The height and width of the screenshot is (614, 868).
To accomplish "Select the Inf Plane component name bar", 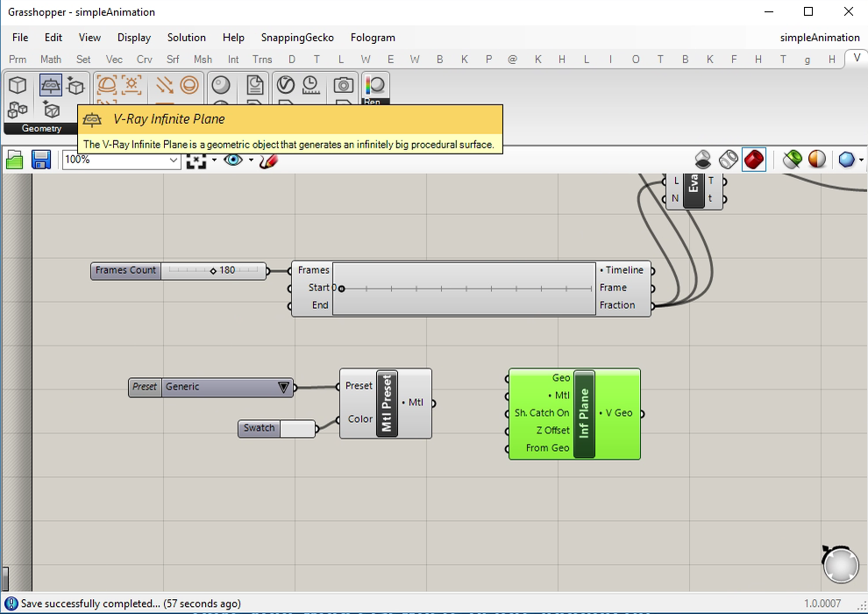I will click(585, 414).
